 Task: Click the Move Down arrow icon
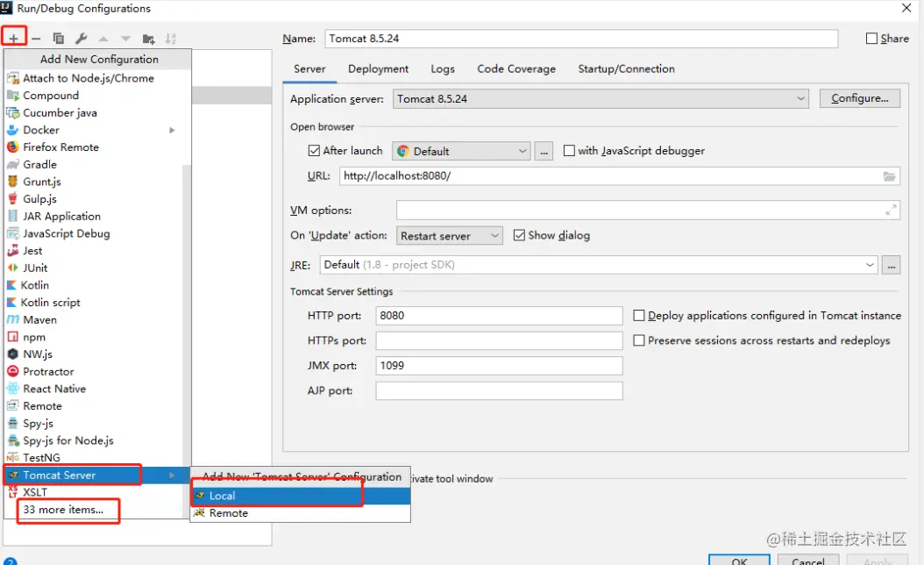click(125, 39)
